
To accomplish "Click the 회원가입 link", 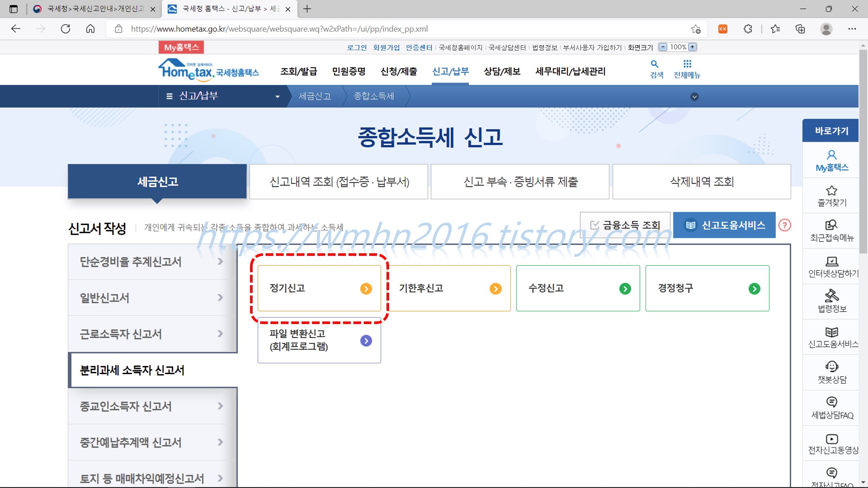I will coord(386,47).
